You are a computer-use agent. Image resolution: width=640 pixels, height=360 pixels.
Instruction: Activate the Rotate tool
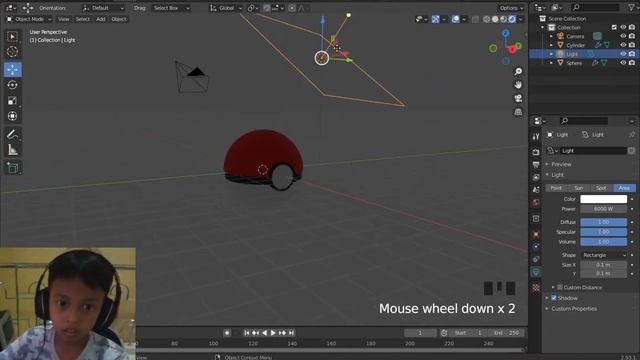(13, 85)
